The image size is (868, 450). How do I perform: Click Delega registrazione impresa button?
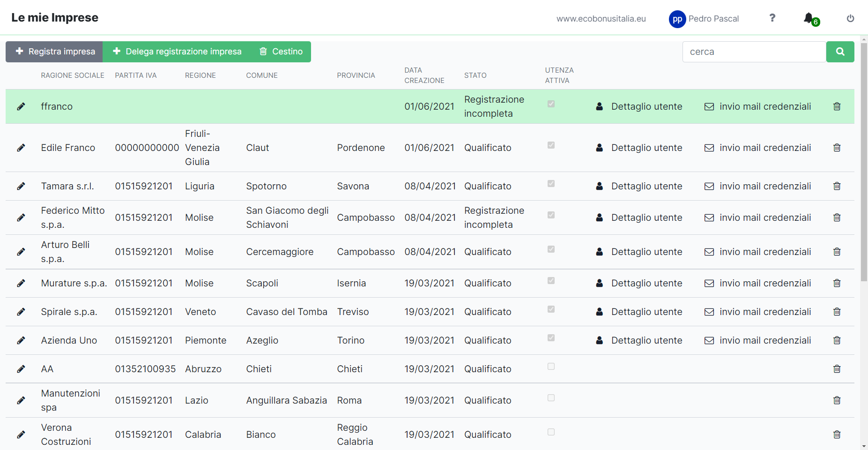[x=177, y=52]
